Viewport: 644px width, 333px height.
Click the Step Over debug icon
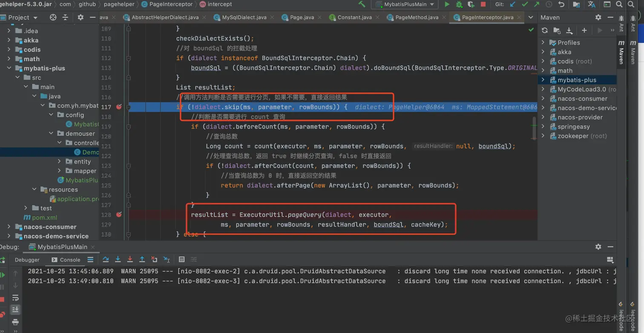point(106,259)
